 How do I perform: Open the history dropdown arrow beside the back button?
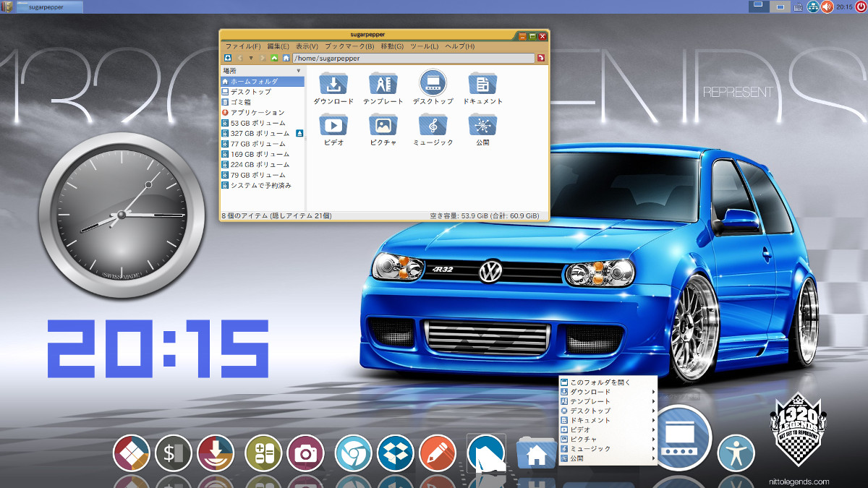(x=251, y=58)
